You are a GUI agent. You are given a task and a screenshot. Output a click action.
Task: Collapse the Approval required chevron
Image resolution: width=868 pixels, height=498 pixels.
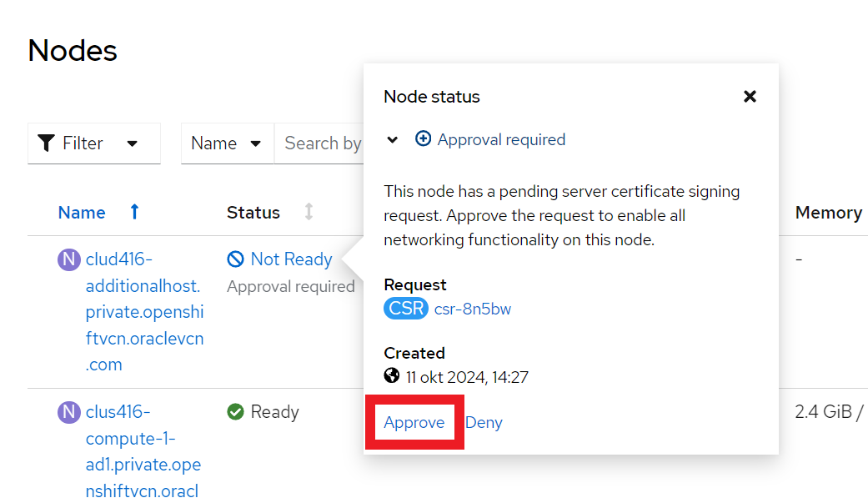coord(393,139)
